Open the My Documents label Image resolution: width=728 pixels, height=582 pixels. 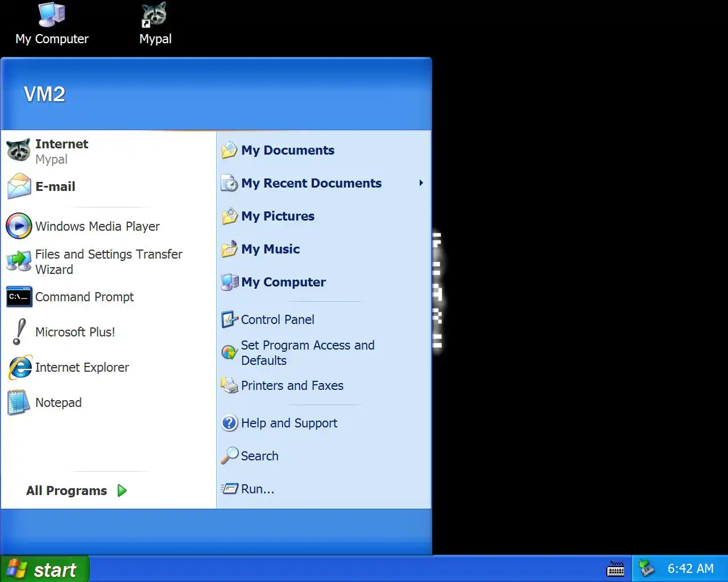pos(288,150)
